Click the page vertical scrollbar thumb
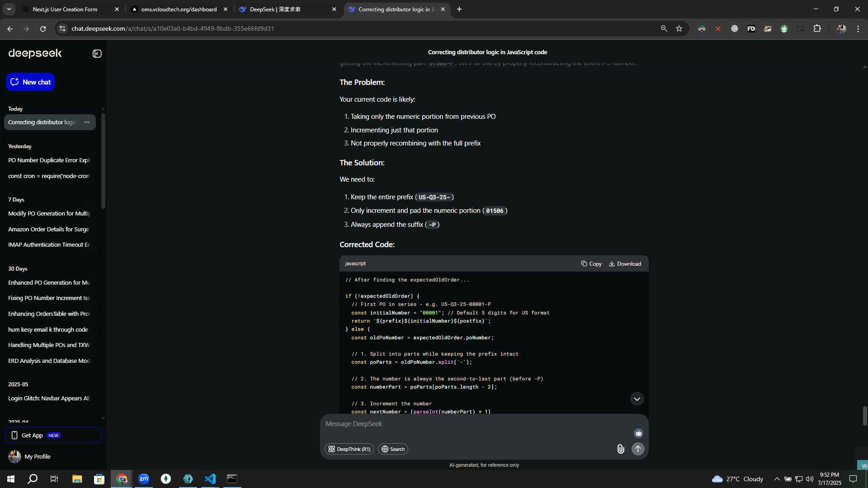 tap(864, 416)
